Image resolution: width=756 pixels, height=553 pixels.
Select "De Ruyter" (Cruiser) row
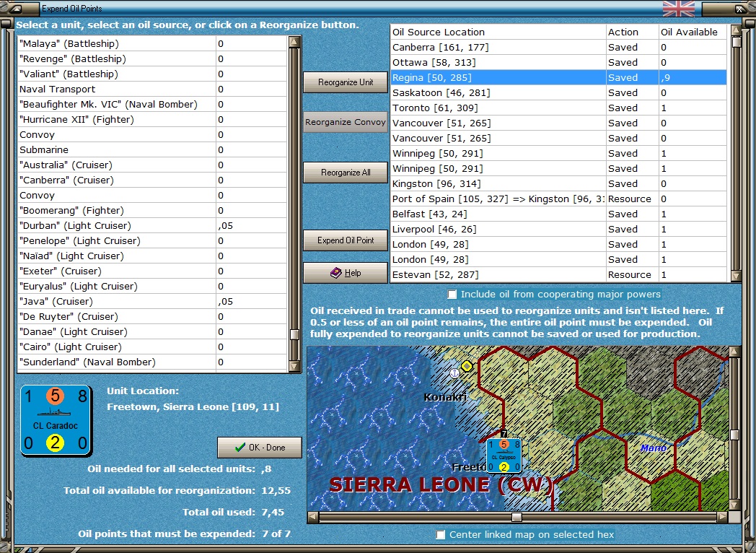(152, 316)
